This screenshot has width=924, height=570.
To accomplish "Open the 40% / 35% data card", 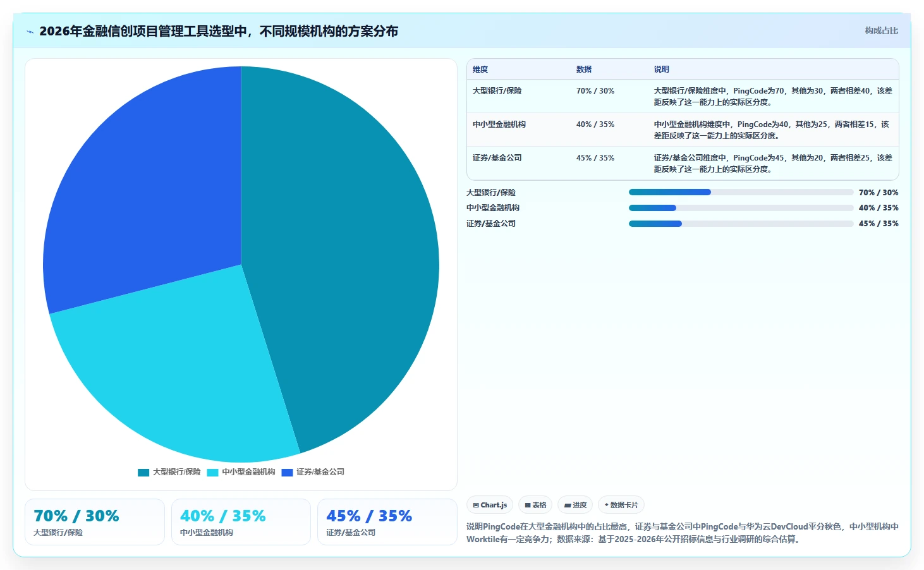I will point(241,522).
